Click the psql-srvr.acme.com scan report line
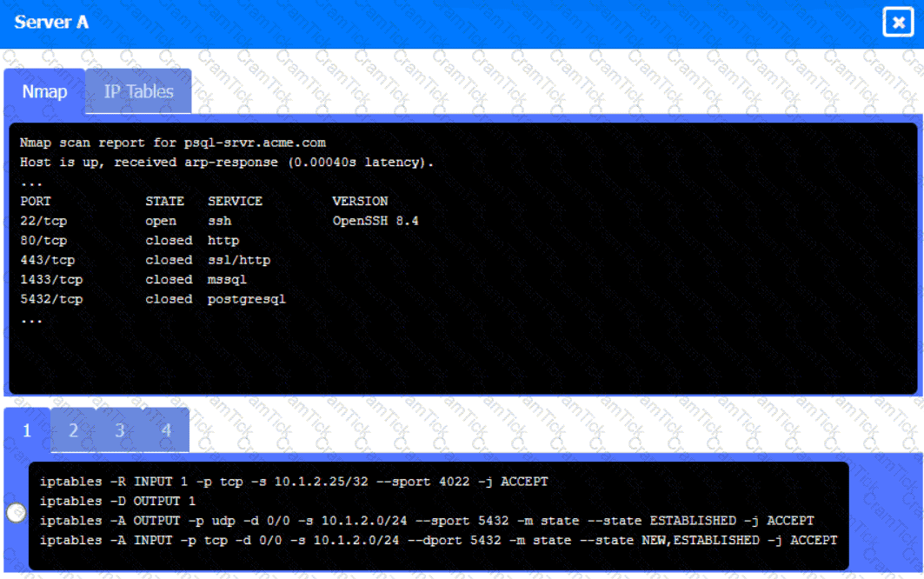This screenshot has width=924, height=579. click(x=172, y=143)
